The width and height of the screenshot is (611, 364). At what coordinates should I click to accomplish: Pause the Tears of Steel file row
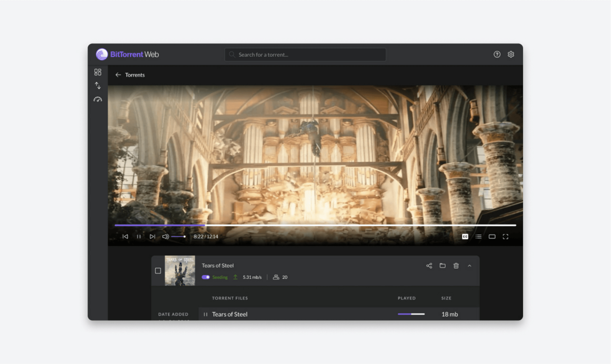pos(205,314)
